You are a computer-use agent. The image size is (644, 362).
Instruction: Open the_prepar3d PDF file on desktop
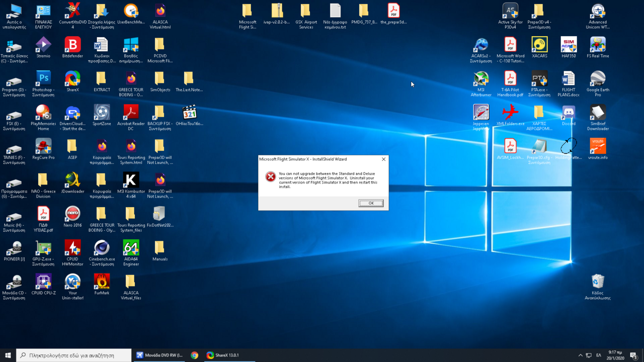pos(393,13)
